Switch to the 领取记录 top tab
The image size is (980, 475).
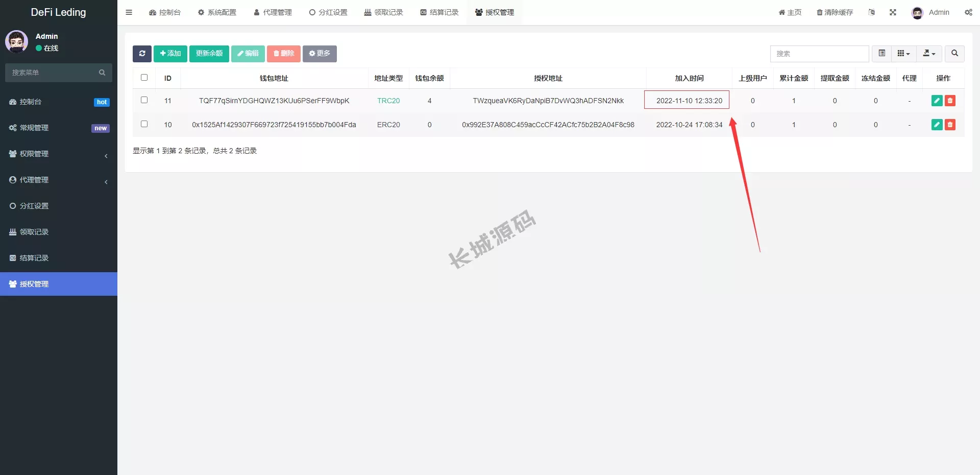click(384, 12)
